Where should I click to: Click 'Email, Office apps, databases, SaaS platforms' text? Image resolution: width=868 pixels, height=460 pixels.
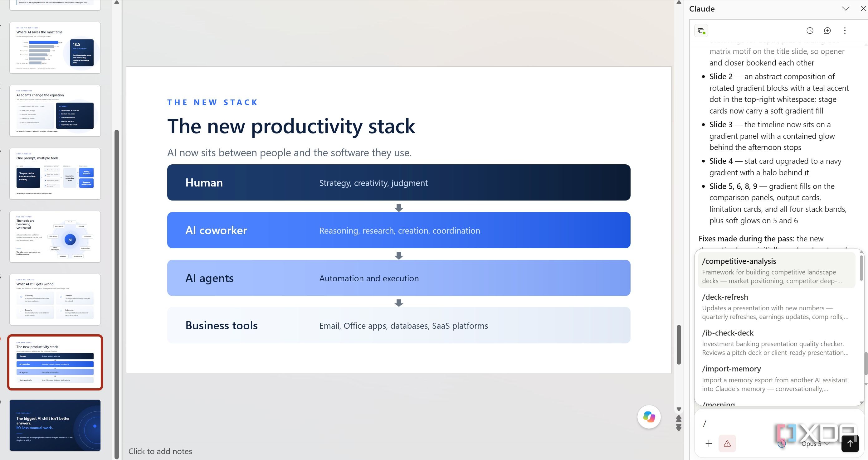(403, 326)
